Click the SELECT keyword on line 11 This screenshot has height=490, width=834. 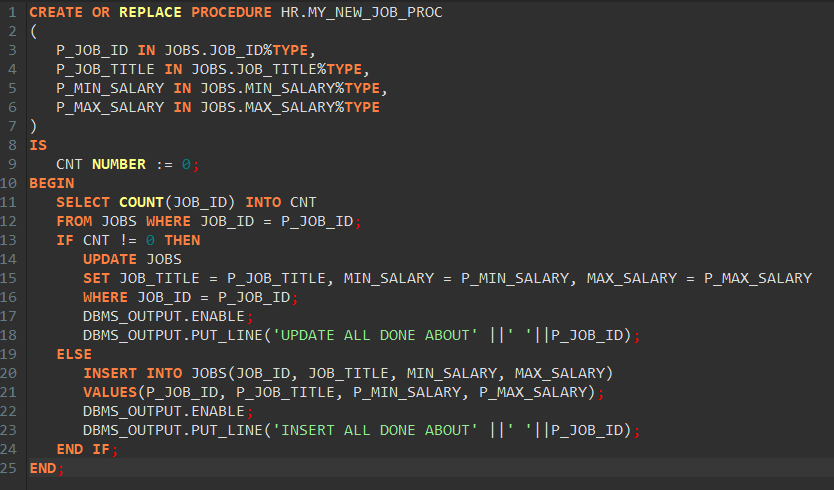83,202
